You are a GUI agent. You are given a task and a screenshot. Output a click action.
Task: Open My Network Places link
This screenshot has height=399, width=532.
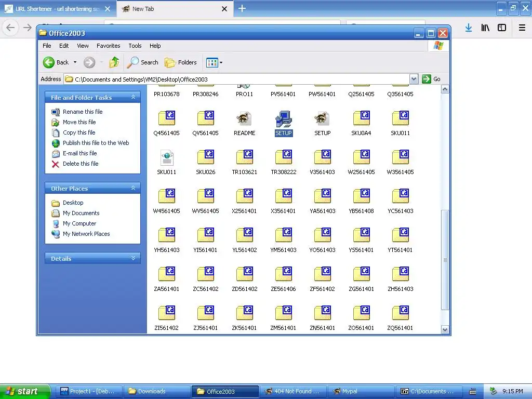(86, 234)
